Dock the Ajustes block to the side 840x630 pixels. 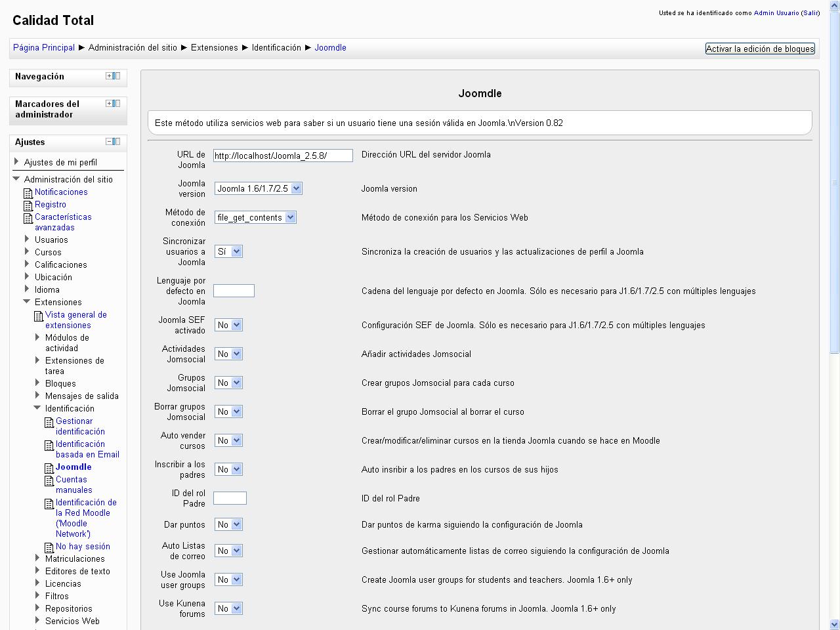117,142
